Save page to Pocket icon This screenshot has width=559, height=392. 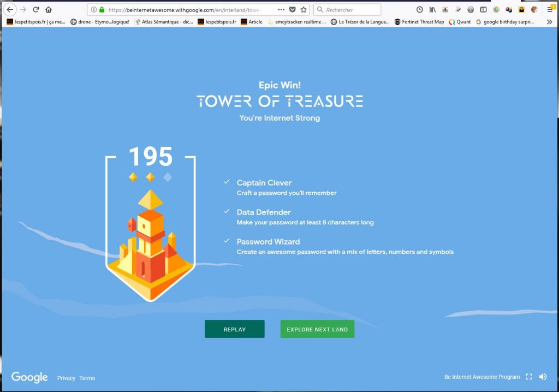293,9
